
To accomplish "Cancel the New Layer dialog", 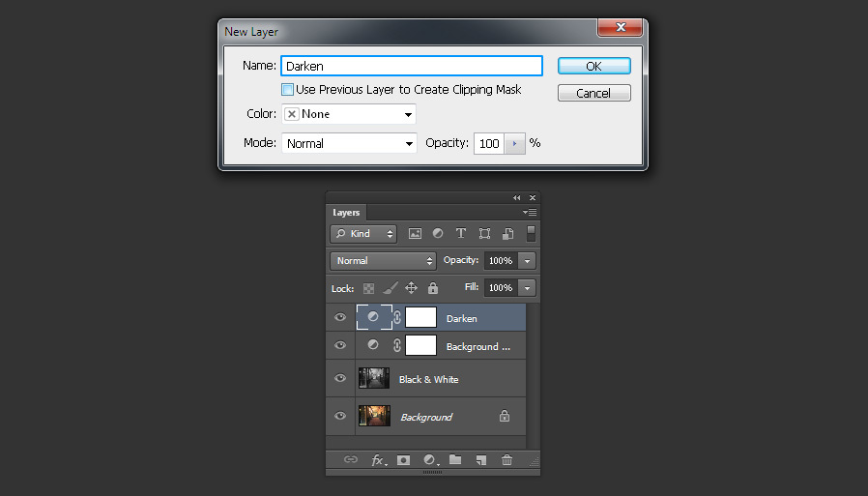I will pyautogui.click(x=594, y=93).
